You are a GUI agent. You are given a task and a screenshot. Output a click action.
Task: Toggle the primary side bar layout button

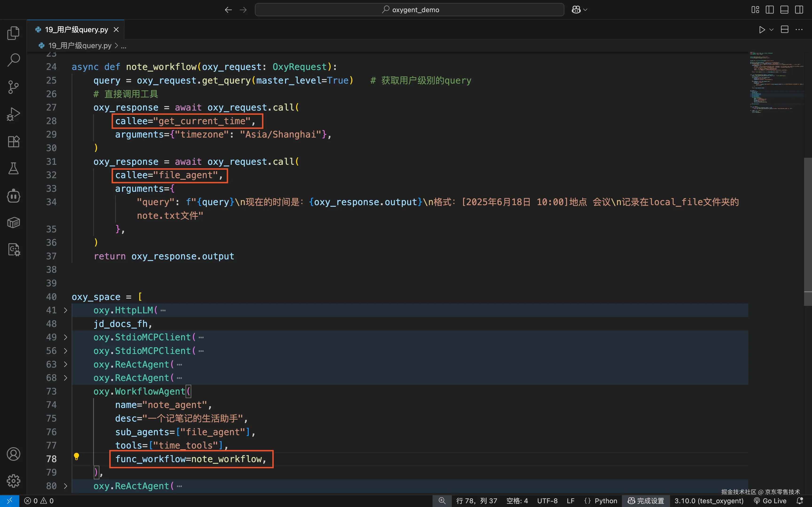pyautogui.click(x=770, y=10)
